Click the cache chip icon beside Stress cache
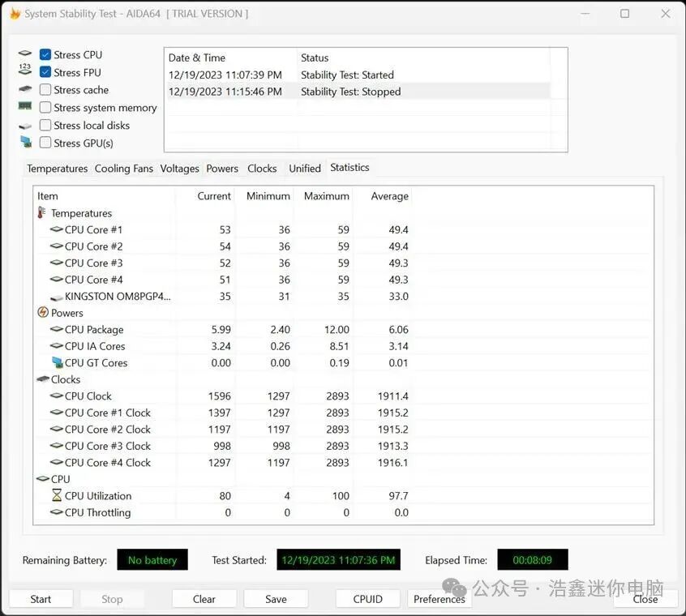 click(x=25, y=89)
